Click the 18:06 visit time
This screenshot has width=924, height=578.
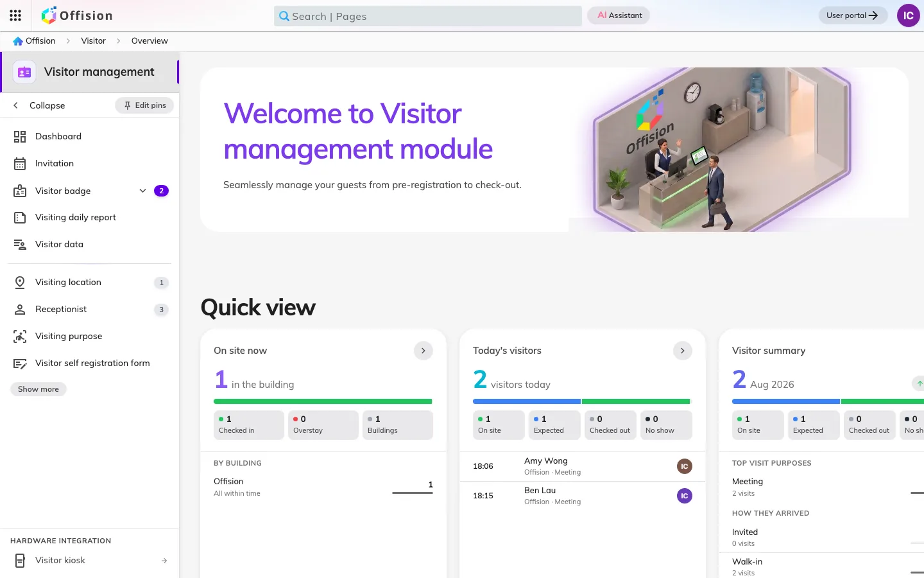(483, 466)
